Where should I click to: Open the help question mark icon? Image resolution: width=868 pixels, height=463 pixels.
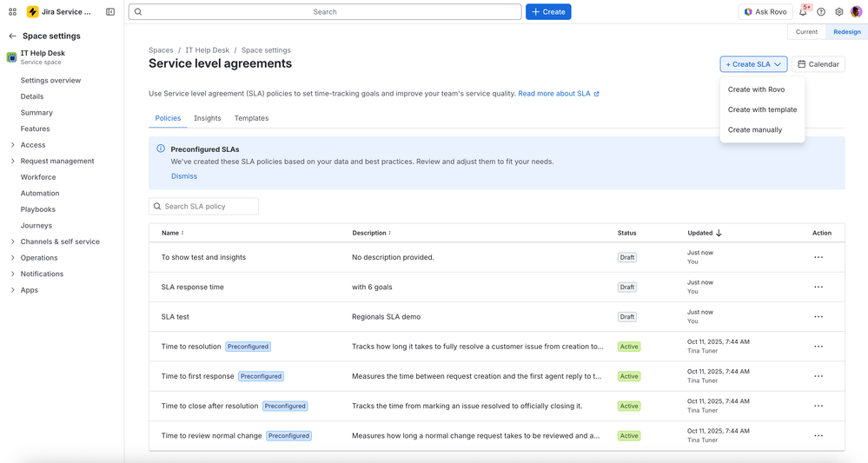tap(821, 11)
